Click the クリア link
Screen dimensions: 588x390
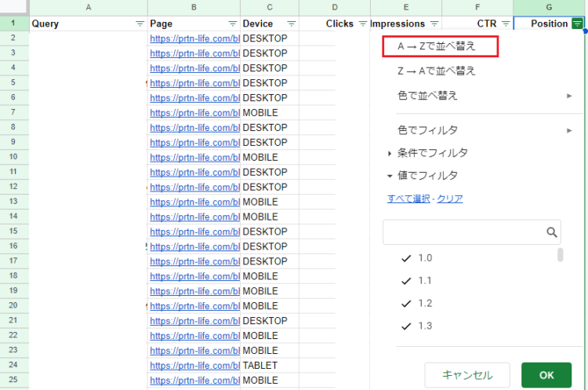tap(450, 199)
